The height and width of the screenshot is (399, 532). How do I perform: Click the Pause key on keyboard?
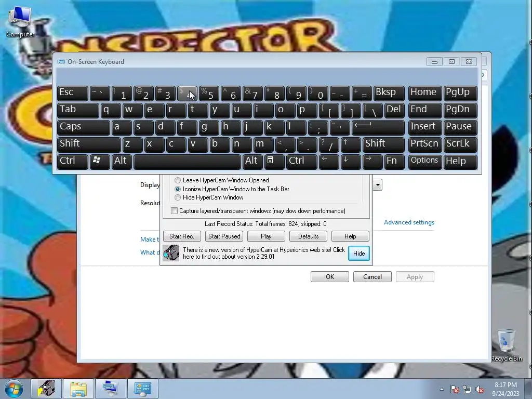(460, 128)
